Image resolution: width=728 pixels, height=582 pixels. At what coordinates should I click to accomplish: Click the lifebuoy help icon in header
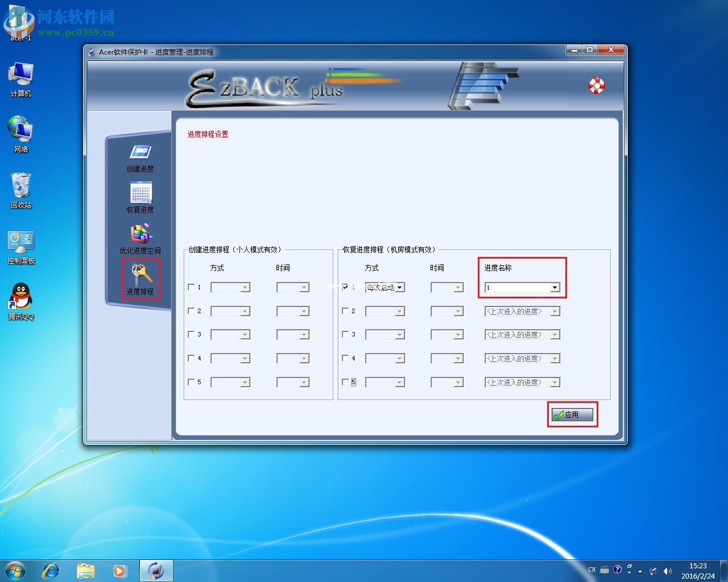pos(597,86)
